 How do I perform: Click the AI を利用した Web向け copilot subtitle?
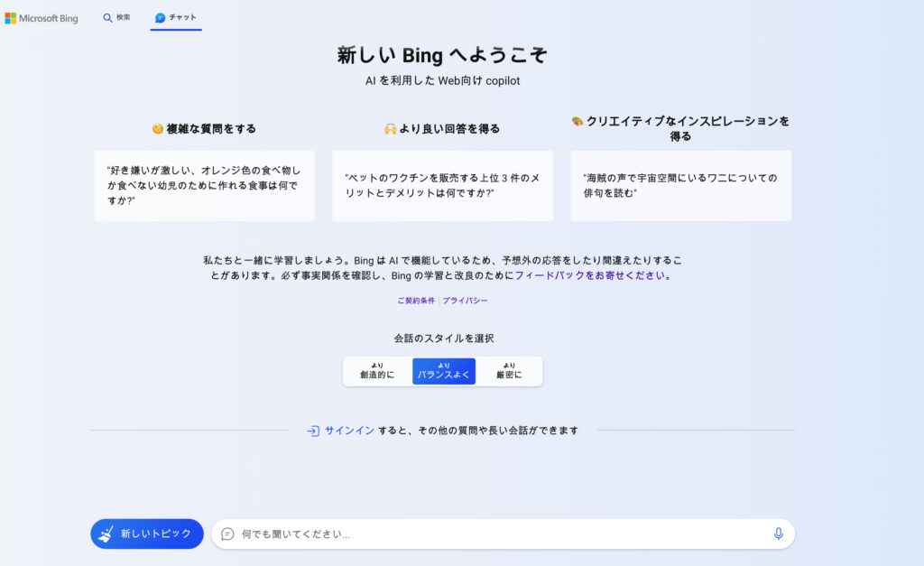(442, 80)
